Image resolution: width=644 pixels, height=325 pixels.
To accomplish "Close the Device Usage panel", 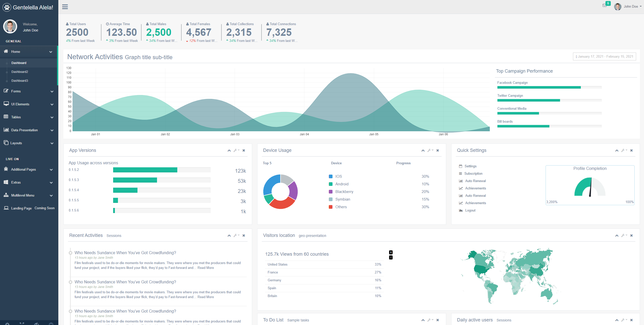I will pyautogui.click(x=438, y=150).
